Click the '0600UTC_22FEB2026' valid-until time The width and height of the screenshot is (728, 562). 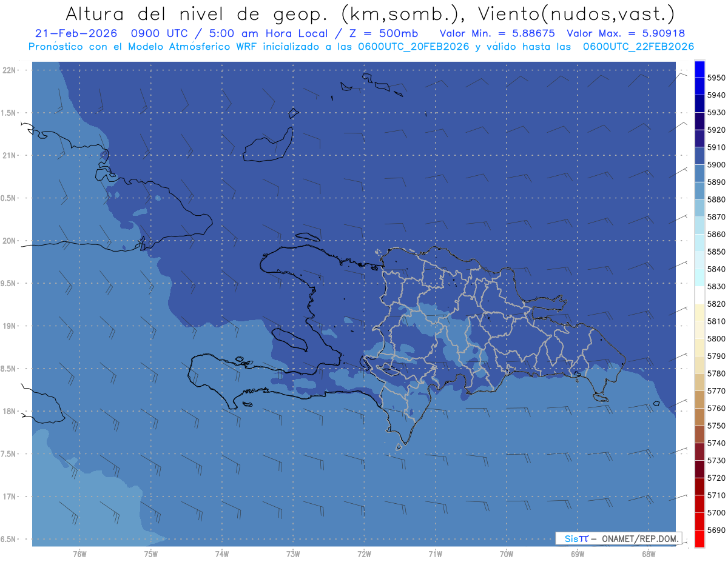pyautogui.click(x=638, y=46)
